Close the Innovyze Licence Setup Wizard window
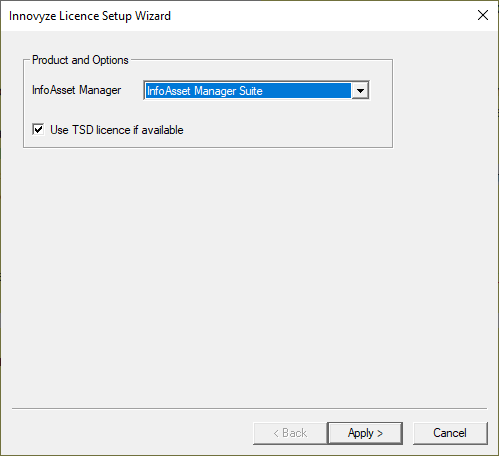Image resolution: width=499 pixels, height=456 pixels. (x=483, y=15)
